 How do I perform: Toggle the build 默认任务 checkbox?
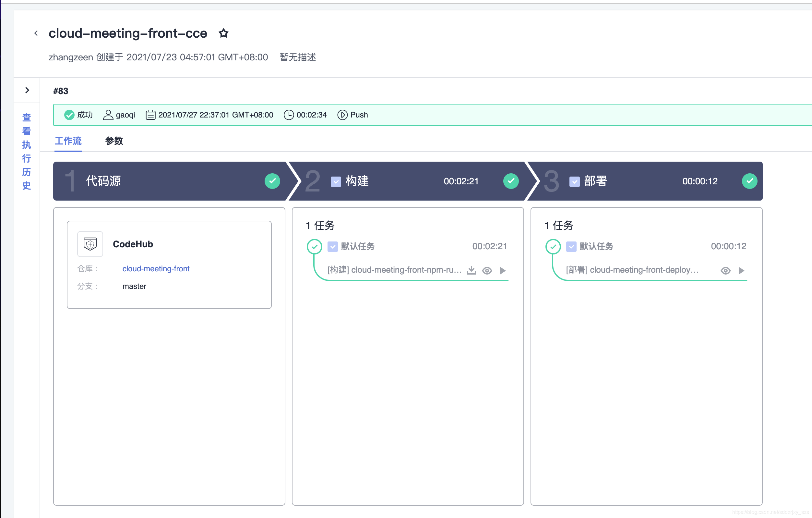pyautogui.click(x=332, y=246)
